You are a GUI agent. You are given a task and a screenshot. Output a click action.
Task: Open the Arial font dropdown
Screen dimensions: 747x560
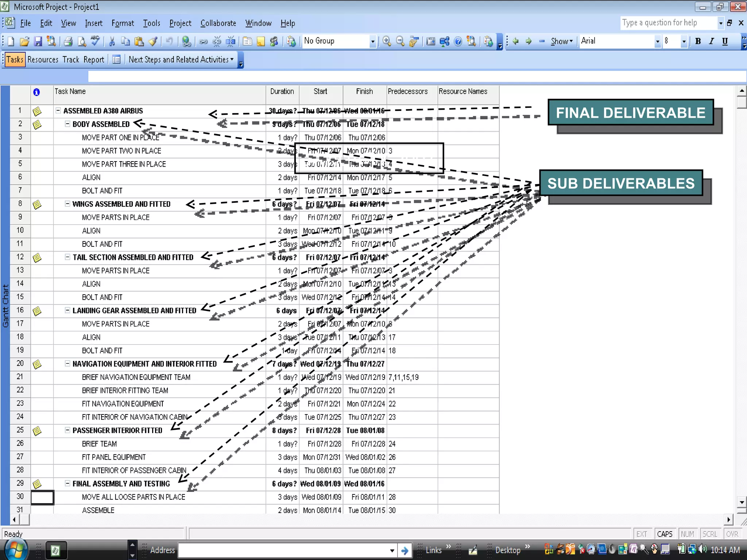pyautogui.click(x=657, y=42)
